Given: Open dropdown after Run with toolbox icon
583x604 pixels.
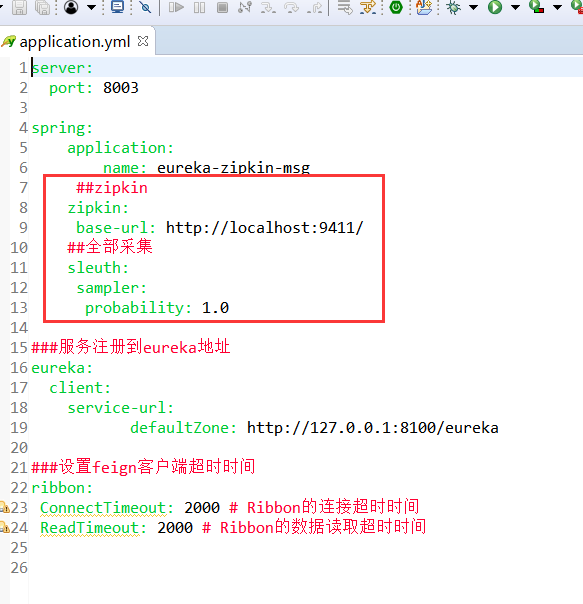Looking at the screenshot, I should pyautogui.click(x=557, y=7).
